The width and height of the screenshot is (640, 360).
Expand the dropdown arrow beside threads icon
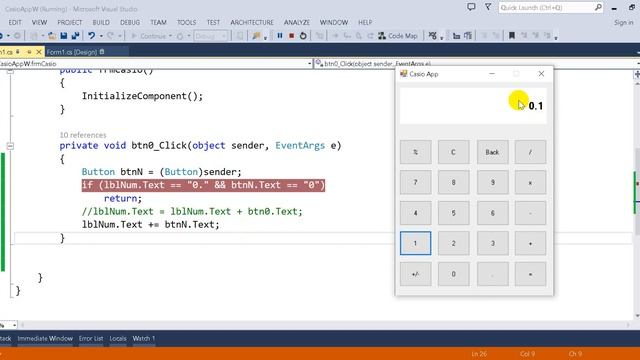coord(441,37)
